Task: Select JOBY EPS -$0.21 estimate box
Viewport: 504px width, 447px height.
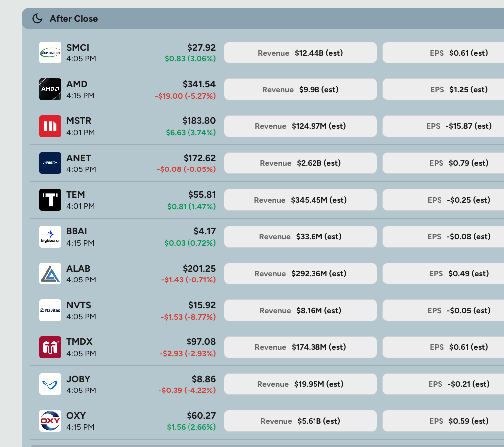Action: tap(443, 384)
